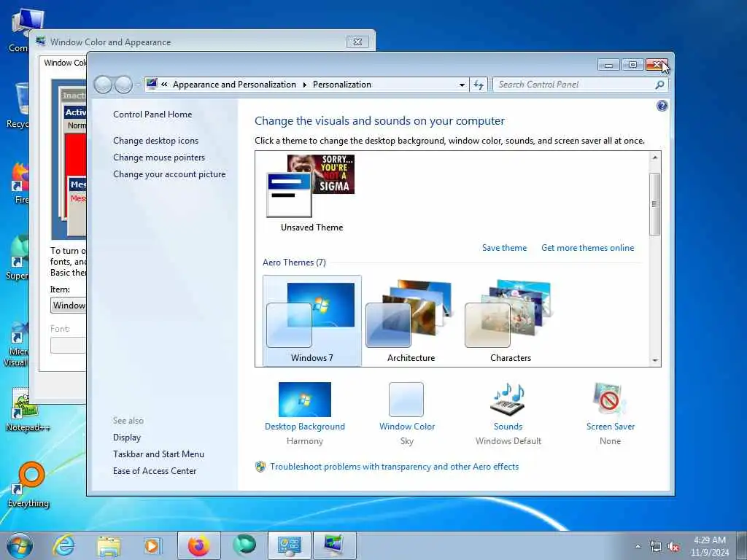The width and height of the screenshot is (747, 560).
Task: Open Ease of Access Center link
Action: point(155,471)
